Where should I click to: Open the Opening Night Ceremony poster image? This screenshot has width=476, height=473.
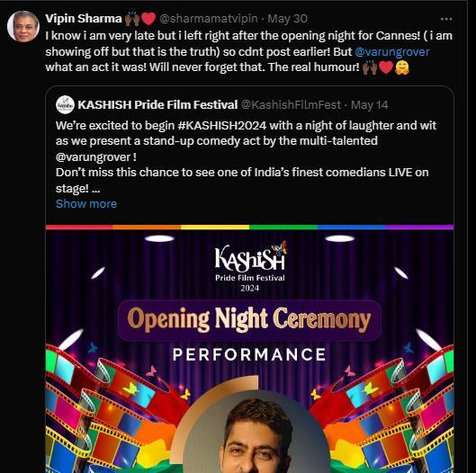point(249,349)
